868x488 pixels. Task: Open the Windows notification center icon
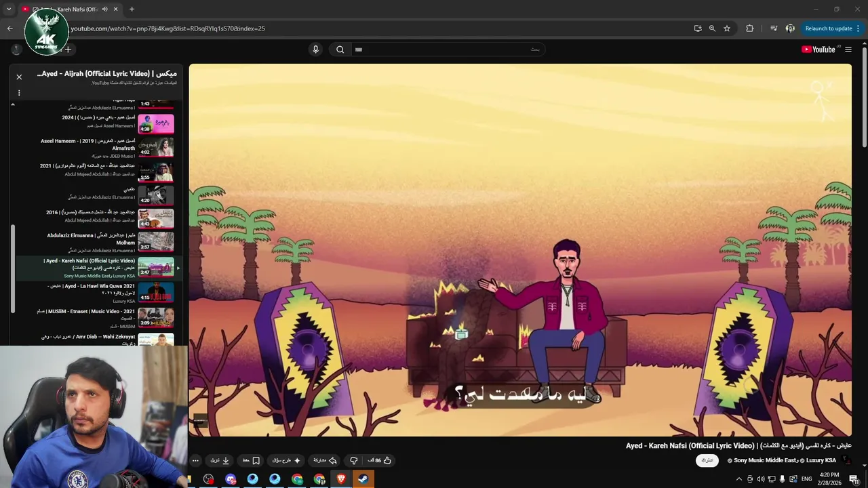point(854,479)
